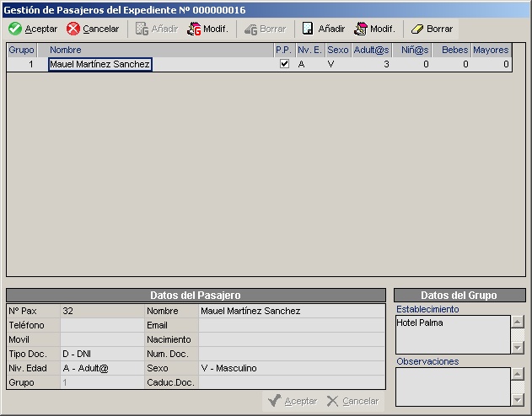Click the group Borrar button with G icon
The height and width of the screenshot is (416, 532).
(x=265, y=29)
